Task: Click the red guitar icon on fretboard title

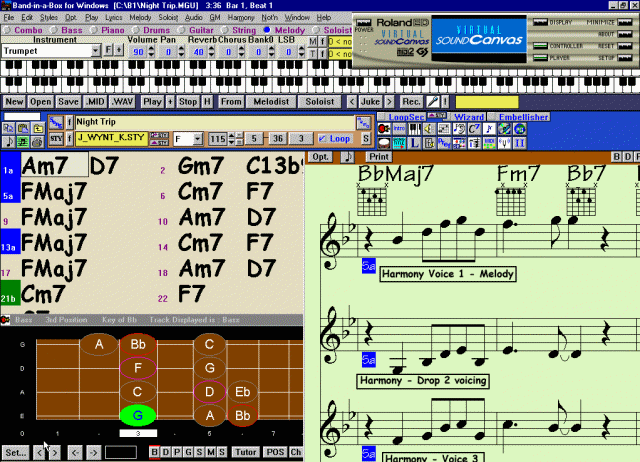Action: click(x=5, y=320)
